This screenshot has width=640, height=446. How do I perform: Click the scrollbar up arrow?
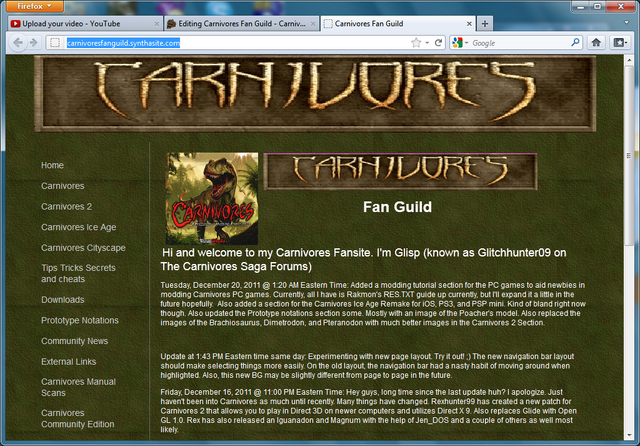(629, 60)
